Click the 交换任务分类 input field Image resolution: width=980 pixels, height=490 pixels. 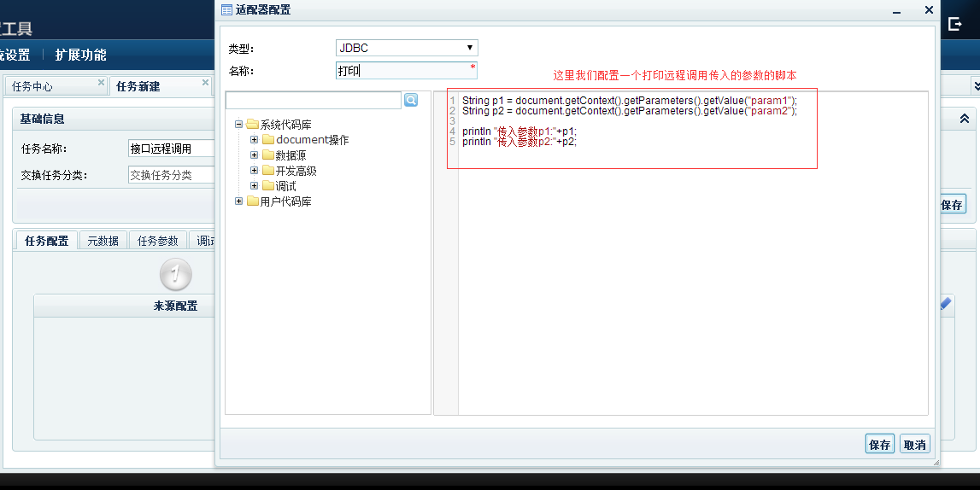tap(171, 175)
